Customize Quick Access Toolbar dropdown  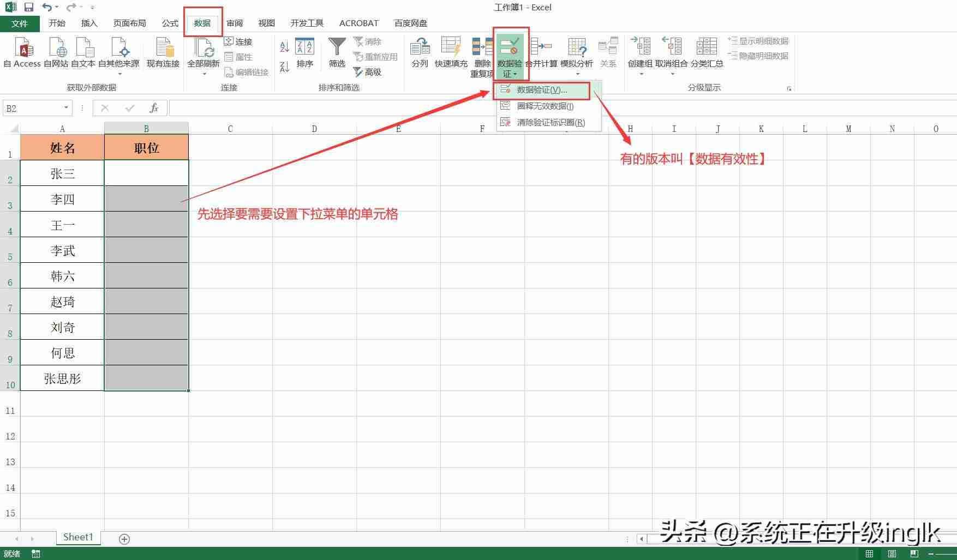point(92,8)
